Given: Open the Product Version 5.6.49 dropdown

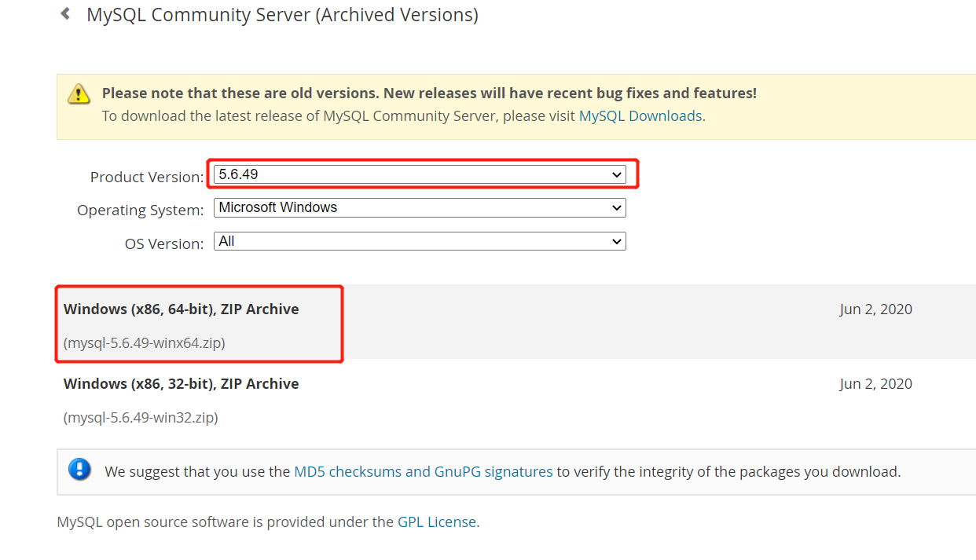Looking at the screenshot, I should [x=420, y=174].
